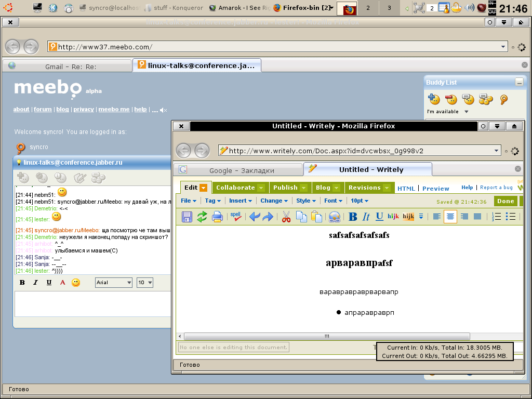Expand the I'm available status dropdown
Screen dimensions: 532x399
point(466,112)
